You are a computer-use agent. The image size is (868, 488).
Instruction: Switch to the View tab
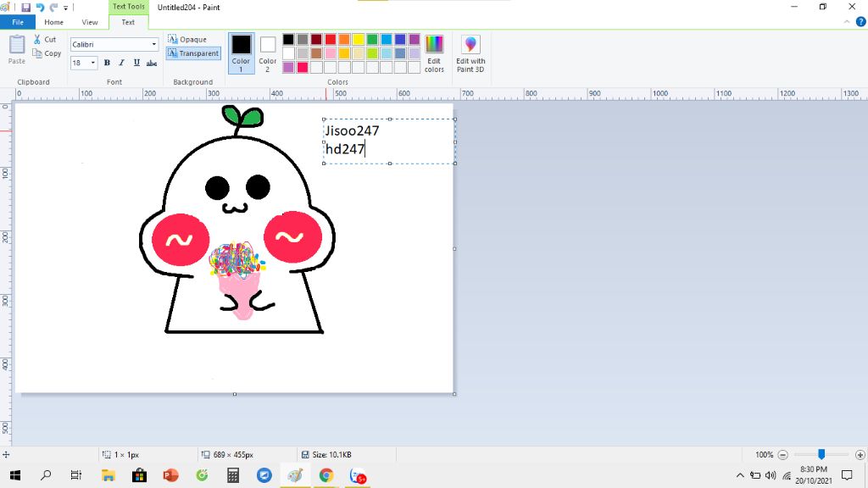[90, 22]
